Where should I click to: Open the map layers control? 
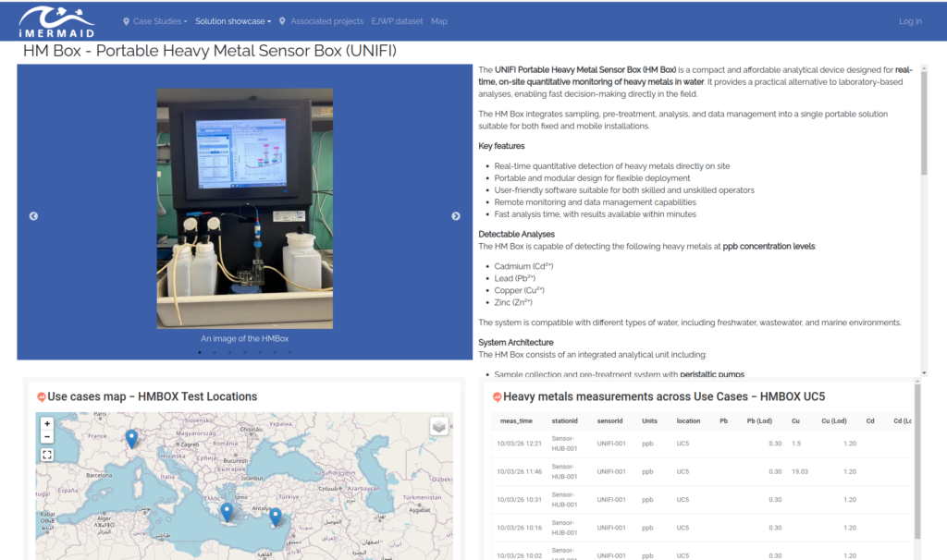point(439,427)
